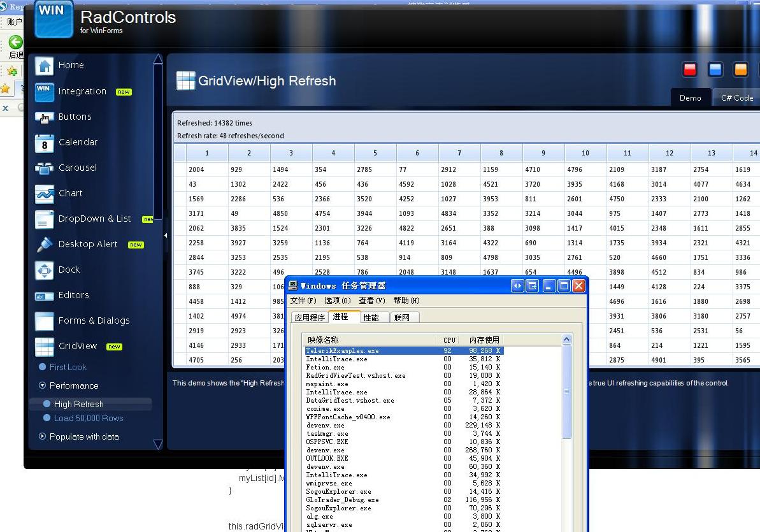This screenshot has width=760, height=532.
Task: Open the 查看(V) menu
Action: [372, 301]
